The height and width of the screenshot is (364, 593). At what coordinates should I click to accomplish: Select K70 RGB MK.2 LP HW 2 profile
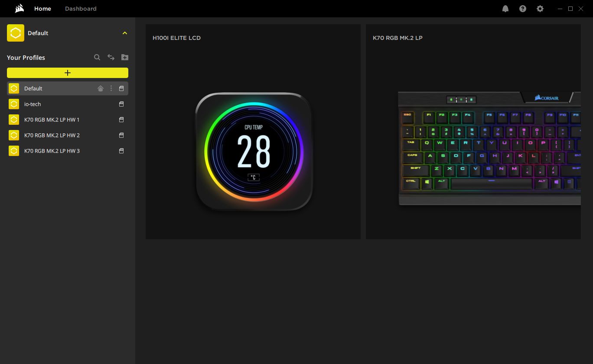[68, 135]
